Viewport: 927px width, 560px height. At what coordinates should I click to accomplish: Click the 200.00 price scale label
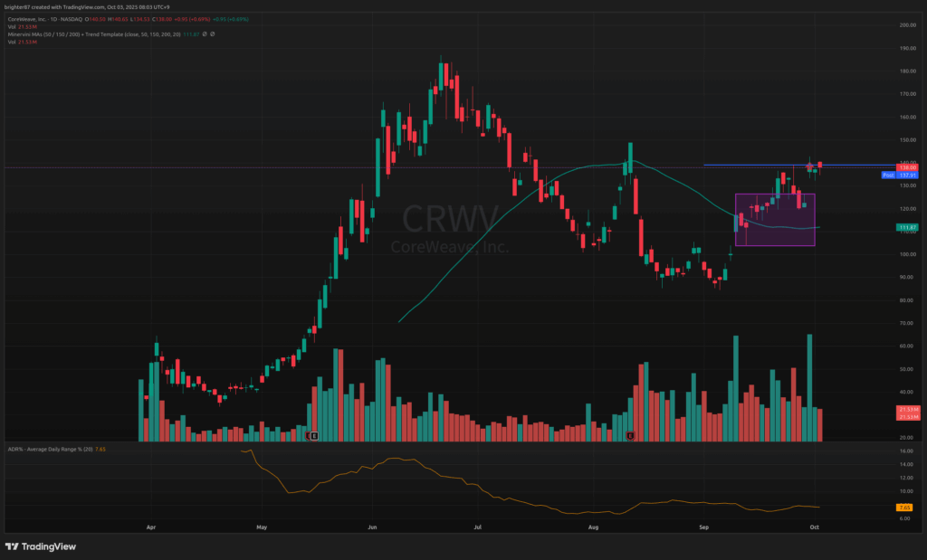point(906,25)
